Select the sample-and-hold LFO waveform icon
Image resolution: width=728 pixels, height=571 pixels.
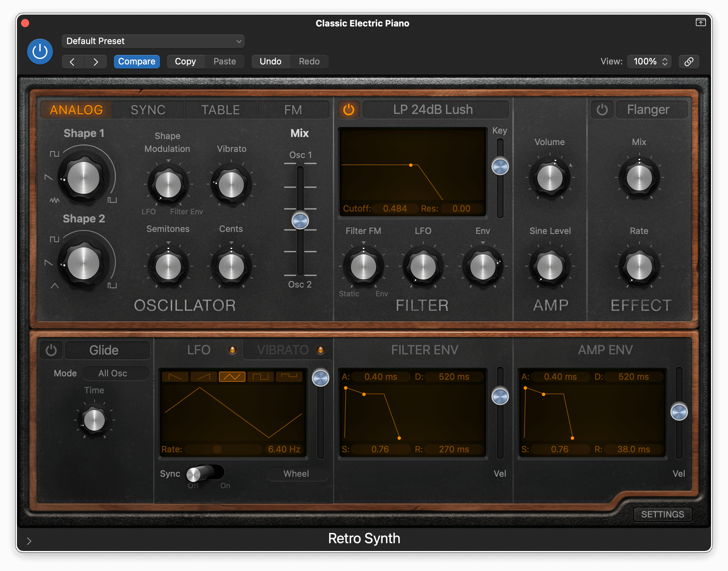click(289, 376)
